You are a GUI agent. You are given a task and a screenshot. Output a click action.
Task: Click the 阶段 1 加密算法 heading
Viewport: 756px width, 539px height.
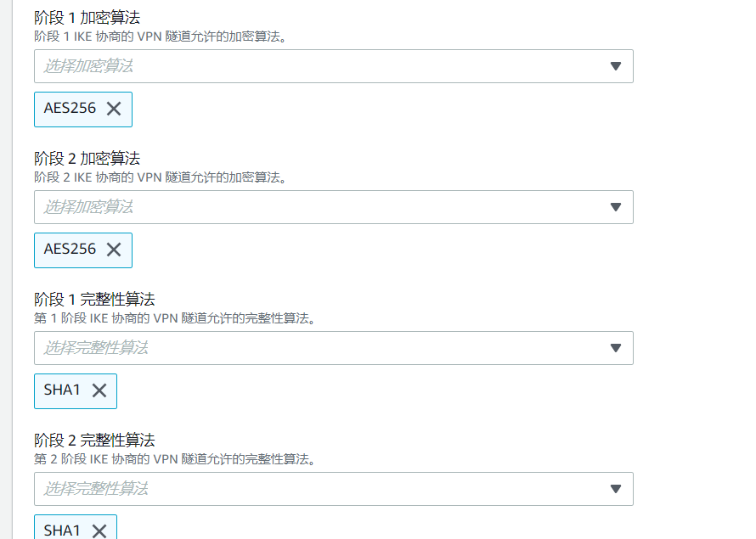pyautogui.click(x=87, y=18)
